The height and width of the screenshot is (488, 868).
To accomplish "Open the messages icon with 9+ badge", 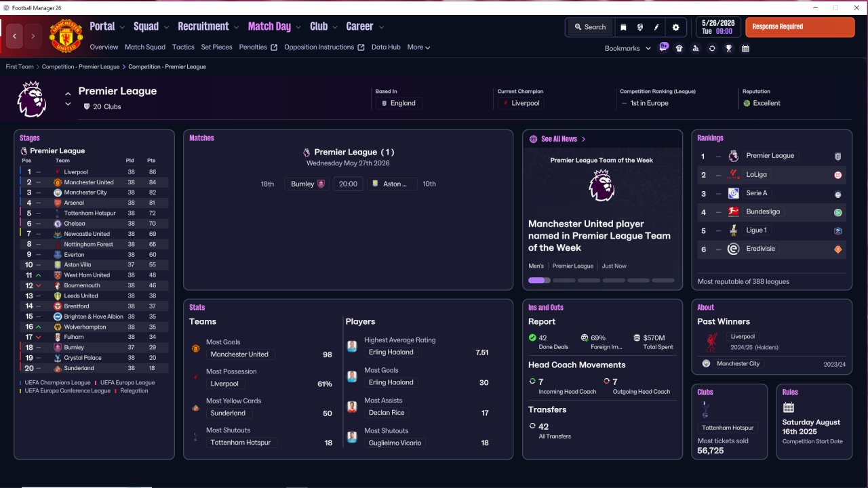I will coord(663,48).
